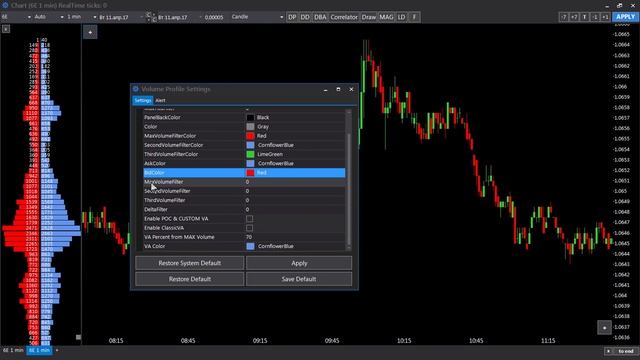Open the symbol 6E dropdown
Screen dimensions: 640x360
point(16,17)
